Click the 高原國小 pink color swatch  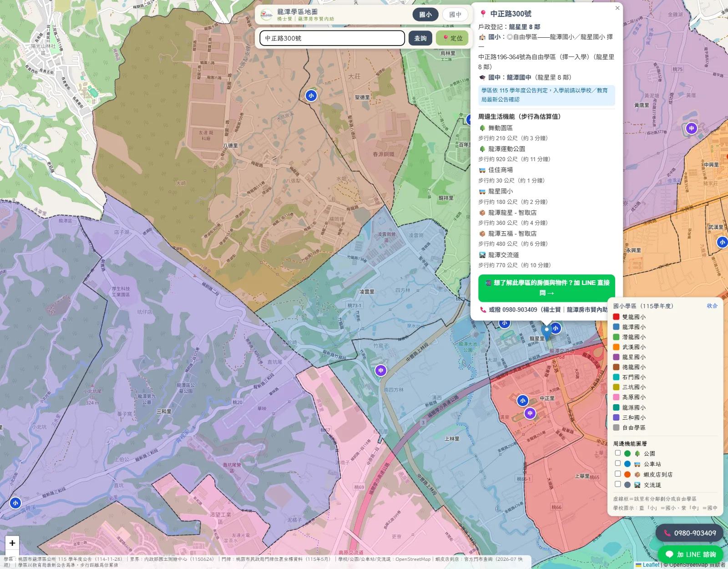coord(616,397)
